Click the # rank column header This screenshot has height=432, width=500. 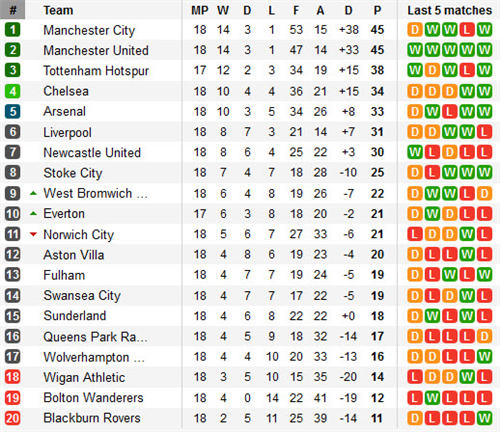pyautogui.click(x=13, y=10)
